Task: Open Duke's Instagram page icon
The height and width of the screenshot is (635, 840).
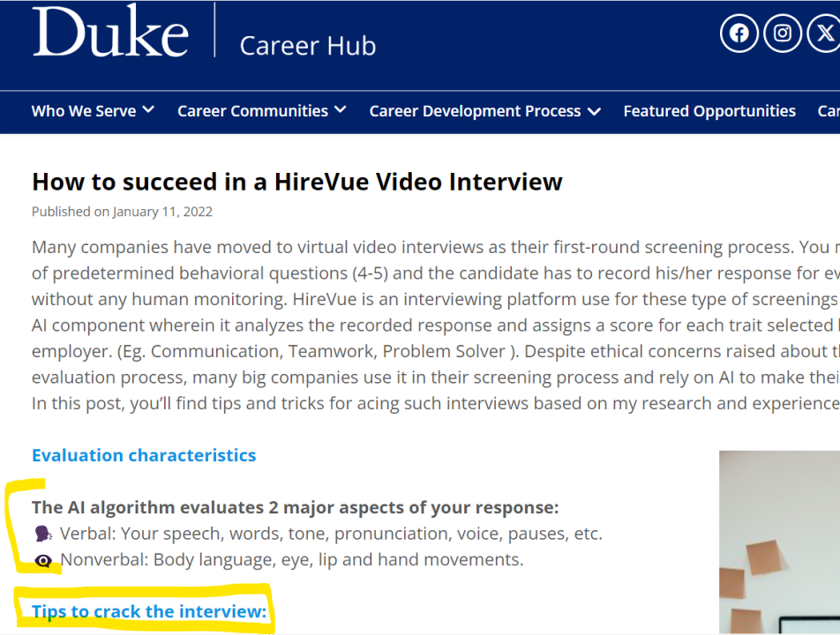Action: (782, 34)
